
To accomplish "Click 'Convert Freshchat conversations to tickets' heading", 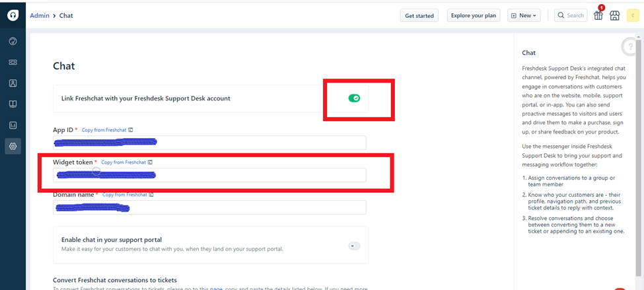I will (114, 280).
